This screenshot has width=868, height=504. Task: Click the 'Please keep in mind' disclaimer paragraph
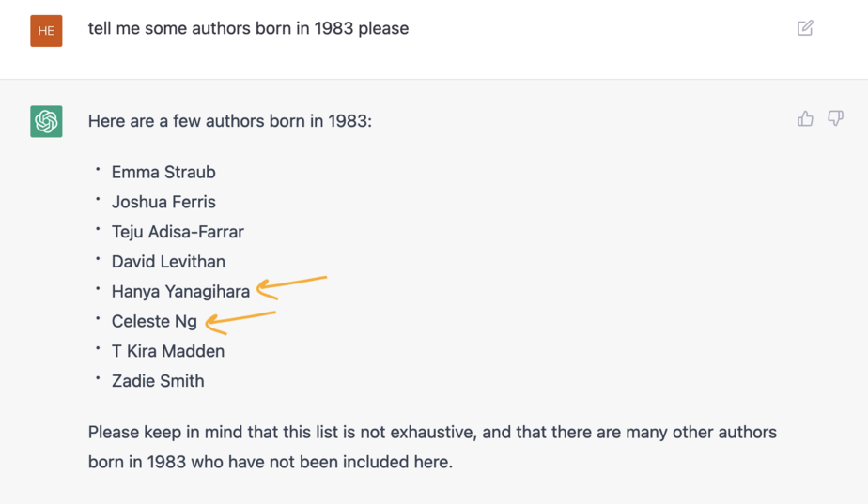point(432,447)
